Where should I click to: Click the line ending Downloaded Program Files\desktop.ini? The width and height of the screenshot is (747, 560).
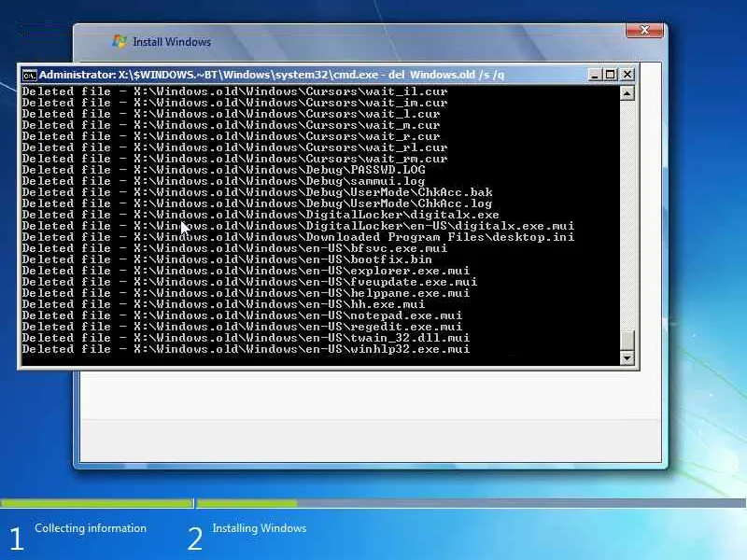pos(298,237)
